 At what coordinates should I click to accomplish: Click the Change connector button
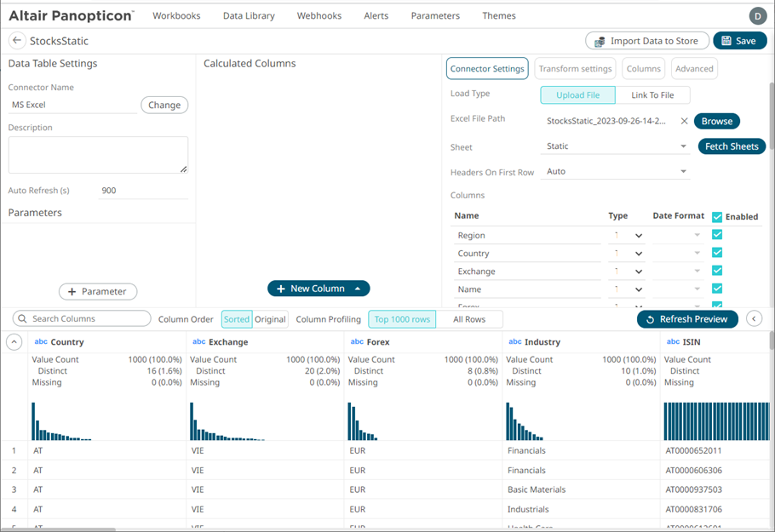(164, 105)
